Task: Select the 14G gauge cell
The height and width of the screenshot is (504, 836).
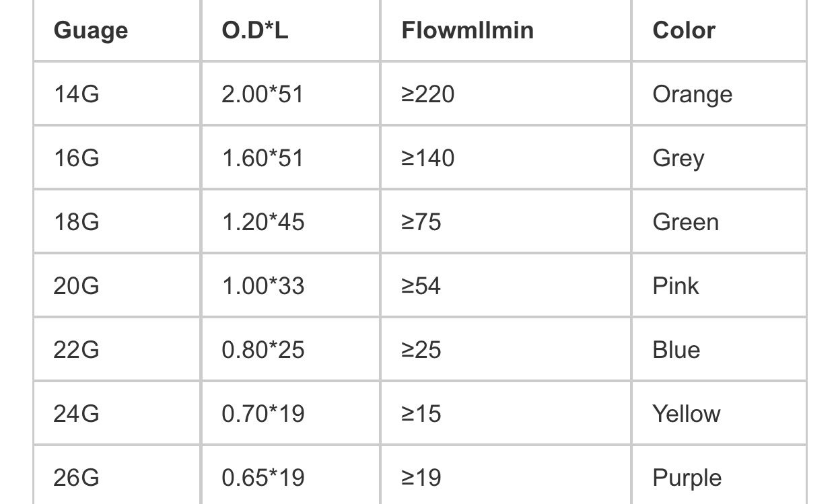Action: (77, 94)
